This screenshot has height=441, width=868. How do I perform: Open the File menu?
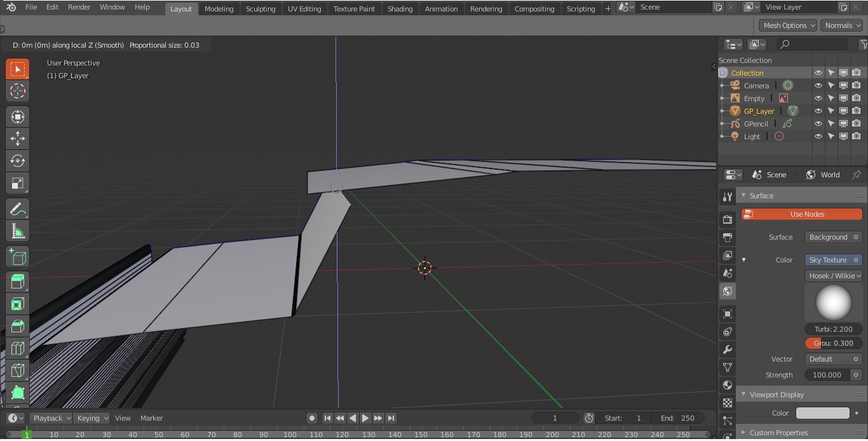click(x=31, y=7)
